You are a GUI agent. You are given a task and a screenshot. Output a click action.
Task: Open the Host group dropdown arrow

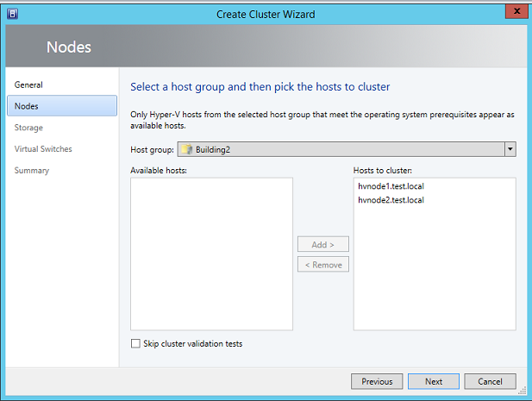(x=510, y=149)
